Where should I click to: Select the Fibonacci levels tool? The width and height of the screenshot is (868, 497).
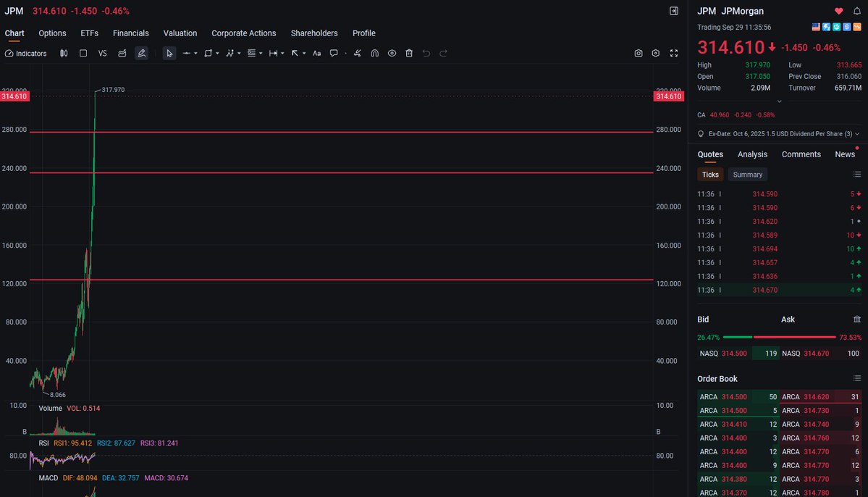point(251,53)
